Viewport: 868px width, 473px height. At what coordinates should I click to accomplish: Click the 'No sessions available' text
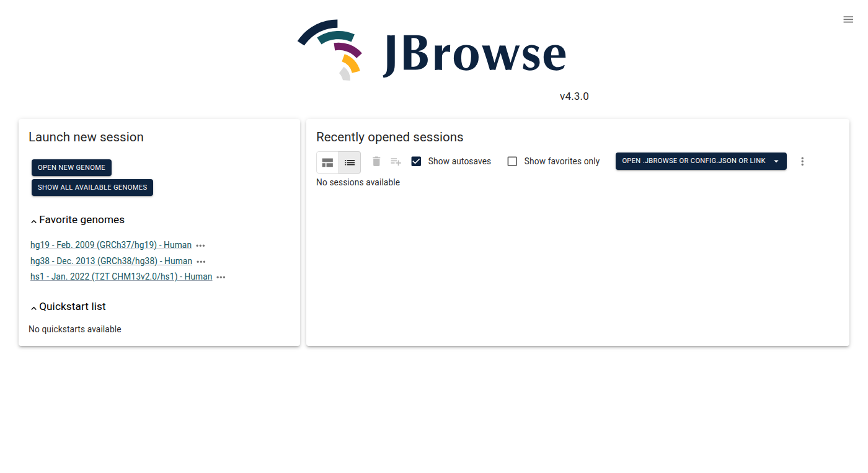pos(358,182)
